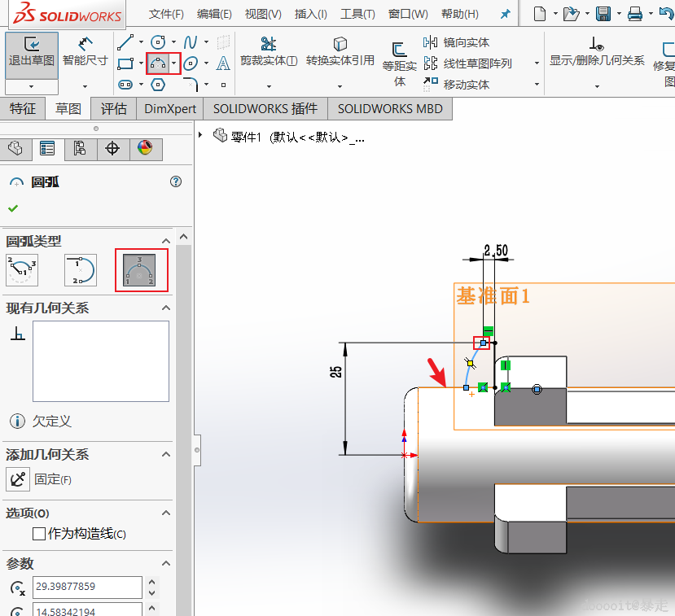Viewport: 675px width, 616px height.
Task: Click Move Entities (移动实体)
Action: click(456, 85)
